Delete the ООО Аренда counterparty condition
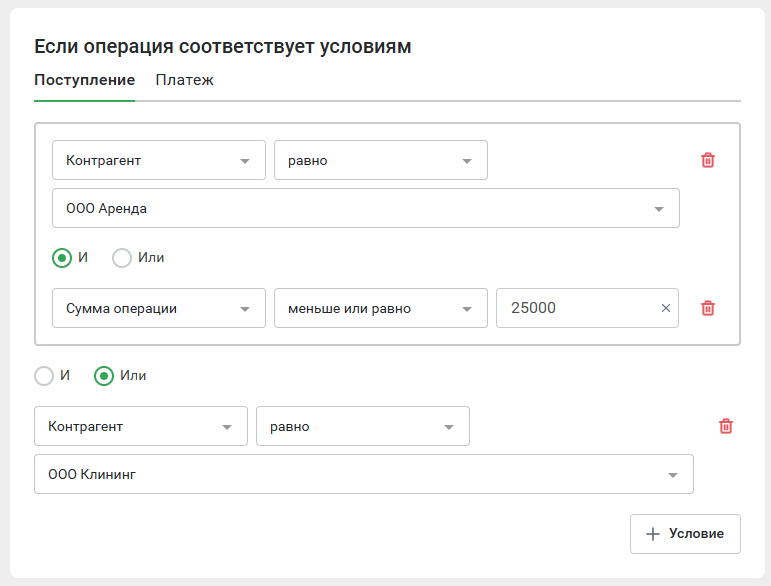This screenshot has width=771, height=586. pos(708,160)
